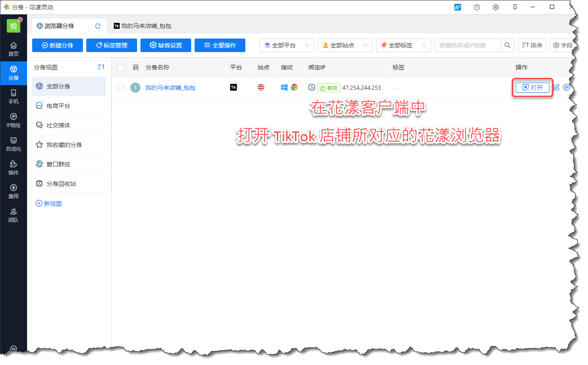The image size is (588, 365).
Task: Refresh the 浏览器分身 tab
Action: (98, 26)
